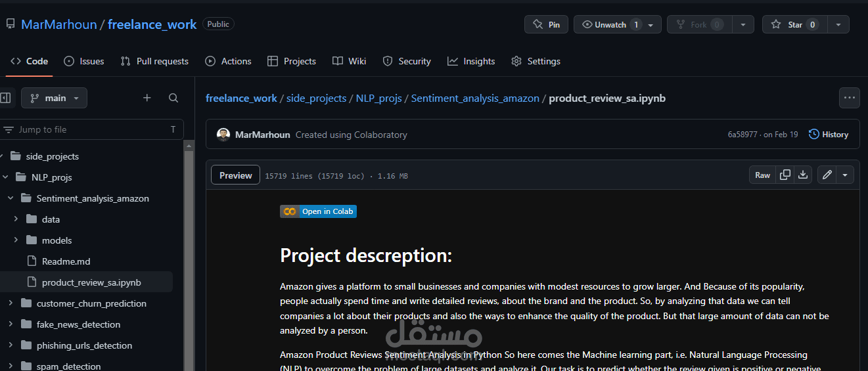
Task: Open the Unwatch dropdown arrow
Action: [x=651, y=24]
